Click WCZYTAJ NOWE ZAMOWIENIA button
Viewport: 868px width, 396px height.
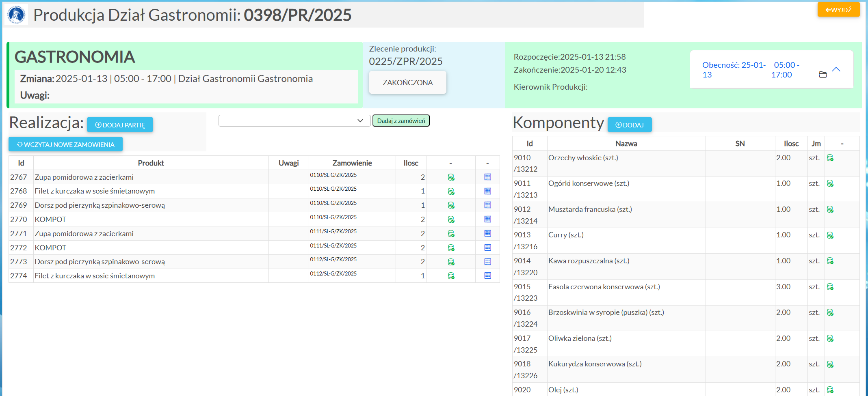pyautogui.click(x=65, y=144)
